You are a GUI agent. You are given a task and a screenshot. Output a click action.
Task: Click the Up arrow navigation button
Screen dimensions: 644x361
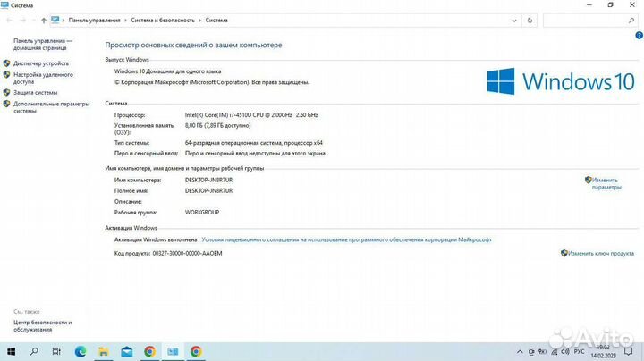[x=43, y=20]
